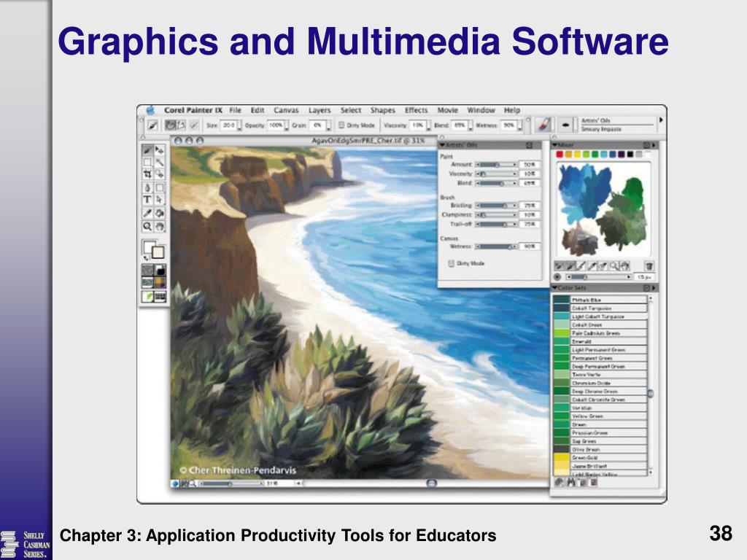This screenshot has width=747, height=560.
Task: Open the Opacity value popup slider
Action: [287, 127]
